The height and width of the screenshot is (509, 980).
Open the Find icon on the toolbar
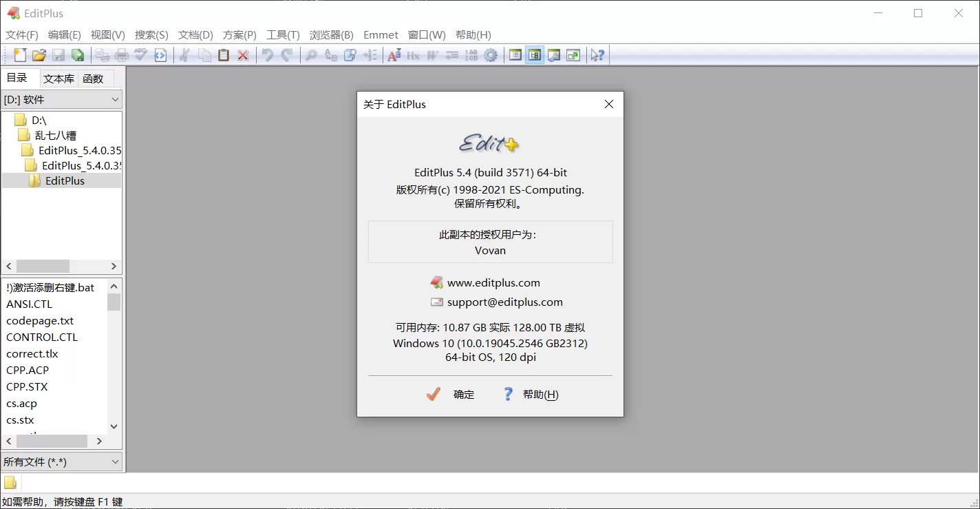311,55
